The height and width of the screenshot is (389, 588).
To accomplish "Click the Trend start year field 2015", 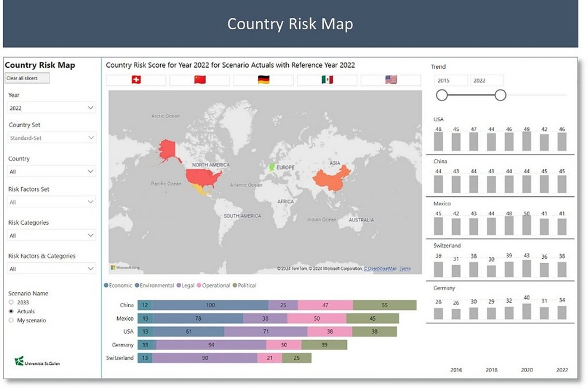I will point(450,81).
